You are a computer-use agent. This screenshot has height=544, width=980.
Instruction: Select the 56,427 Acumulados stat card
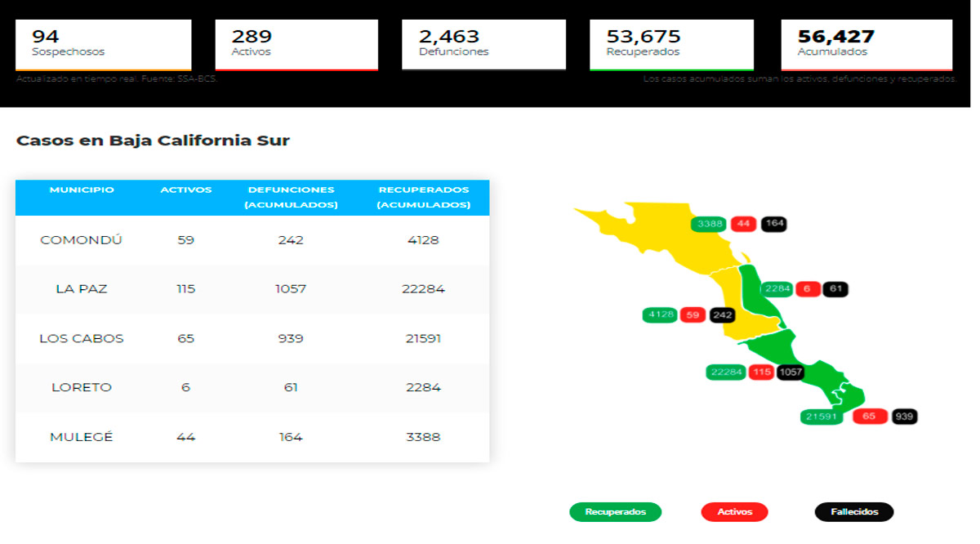tap(866, 45)
